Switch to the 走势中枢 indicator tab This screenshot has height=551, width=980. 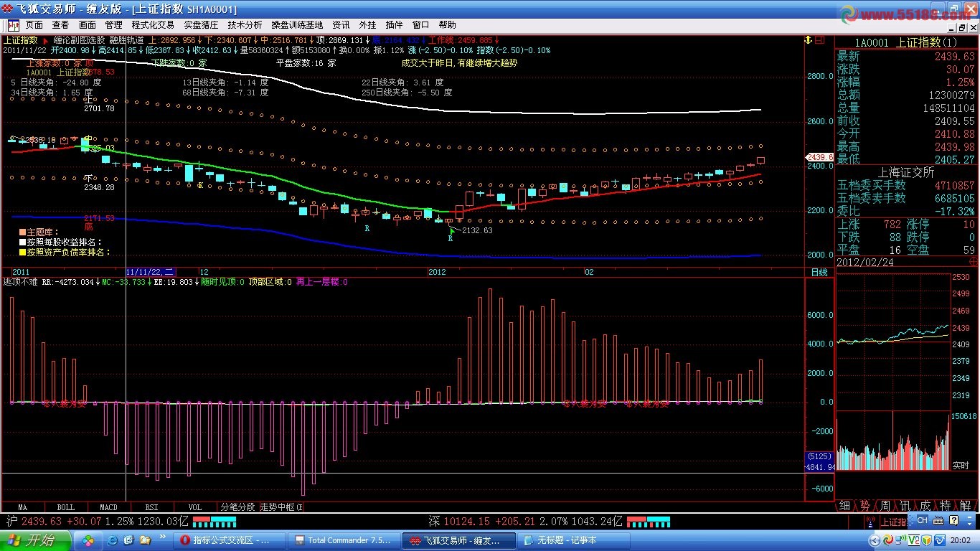(x=281, y=507)
